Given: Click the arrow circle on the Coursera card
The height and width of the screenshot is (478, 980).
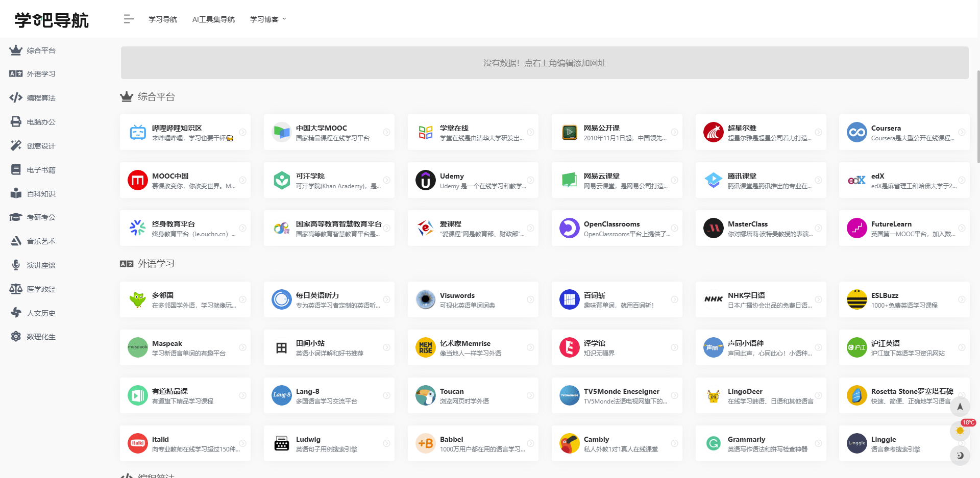Looking at the screenshot, I should (962, 132).
